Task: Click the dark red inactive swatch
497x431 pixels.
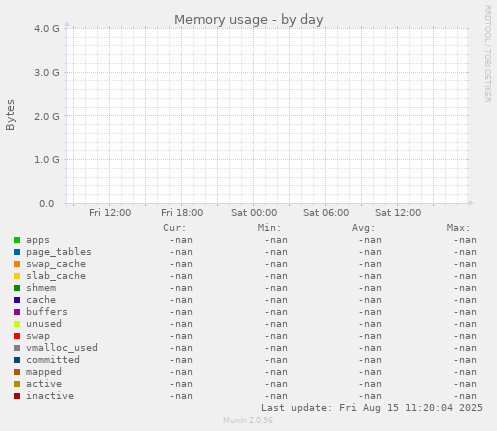Action: (x=17, y=396)
